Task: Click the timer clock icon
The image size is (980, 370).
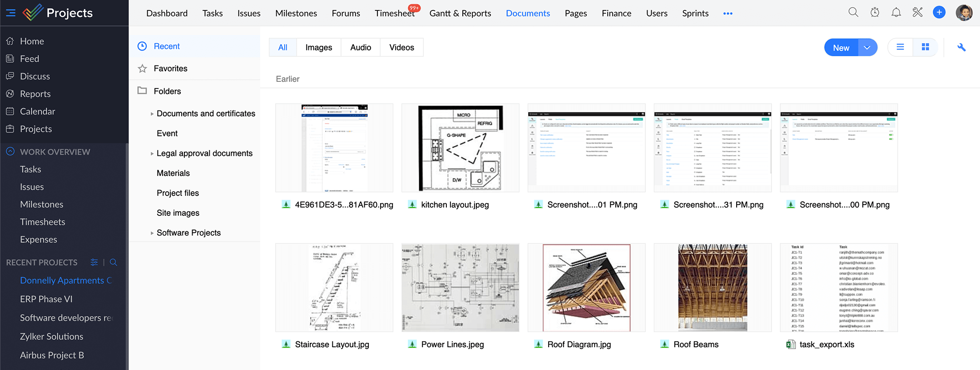Action: click(875, 13)
